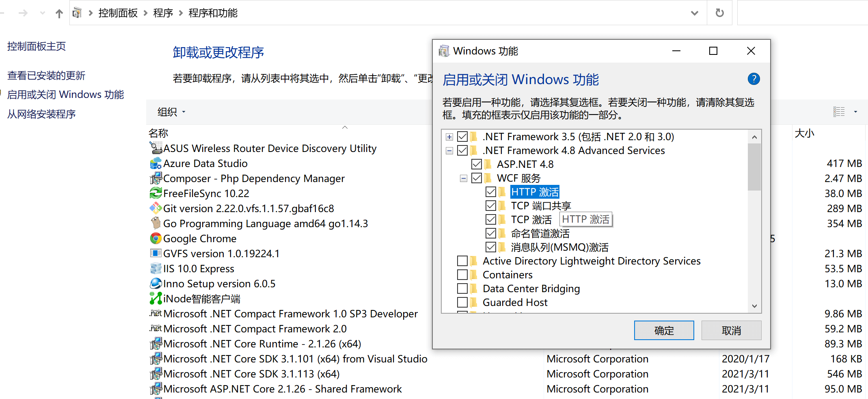Open the view options dropdown arrow
Viewport: 868px width, 399px height.
click(x=855, y=112)
